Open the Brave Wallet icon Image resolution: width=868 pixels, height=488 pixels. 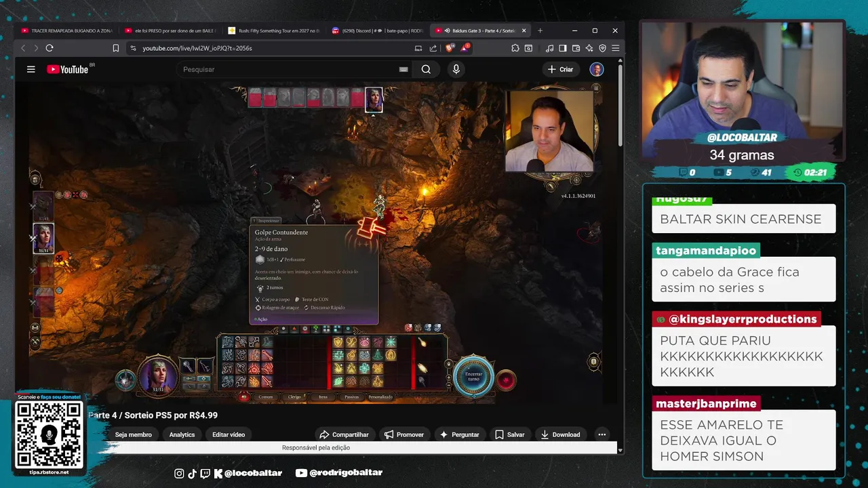[x=576, y=48]
